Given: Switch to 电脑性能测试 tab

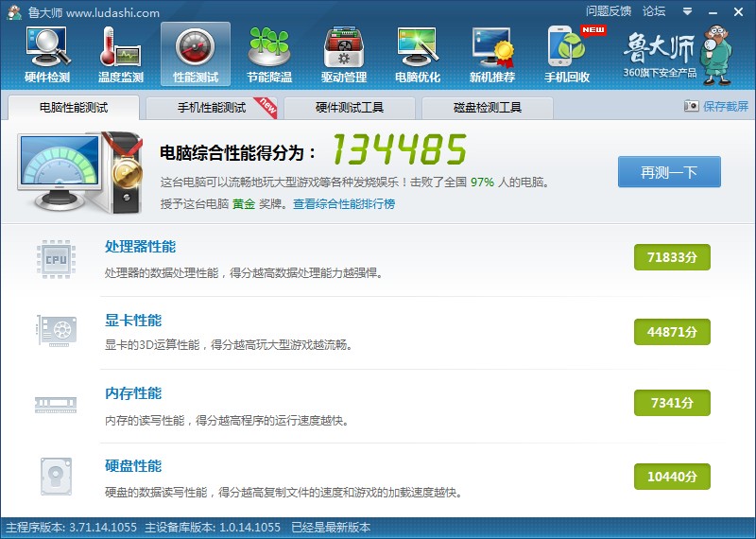Looking at the screenshot, I should click(74, 107).
